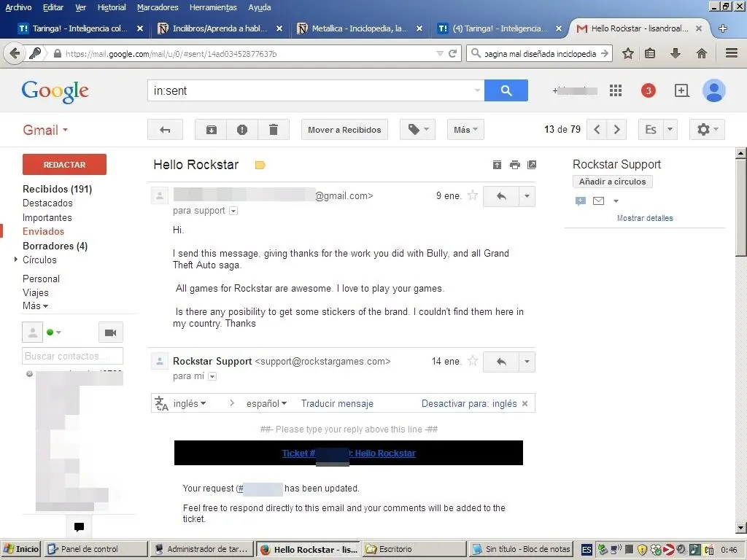Go to older conversation arrow
The height and width of the screenshot is (560, 747).
[x=616, y=130]
